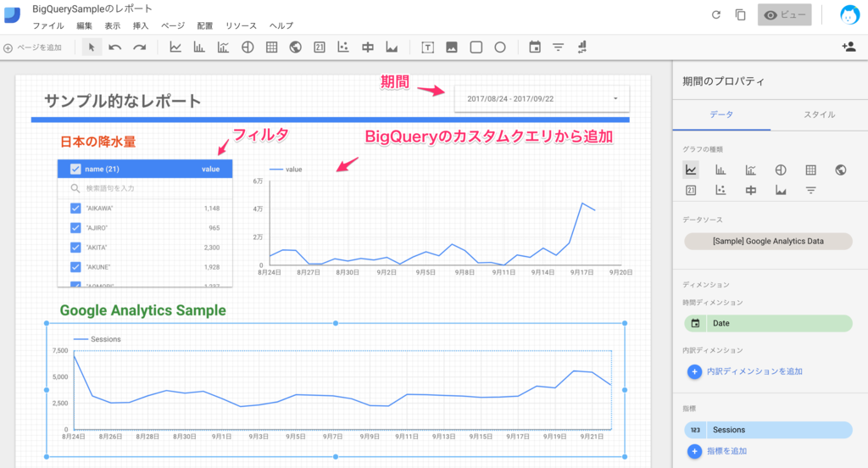Choose scorecard type in properties panel
868x468 pixels.
691,191
